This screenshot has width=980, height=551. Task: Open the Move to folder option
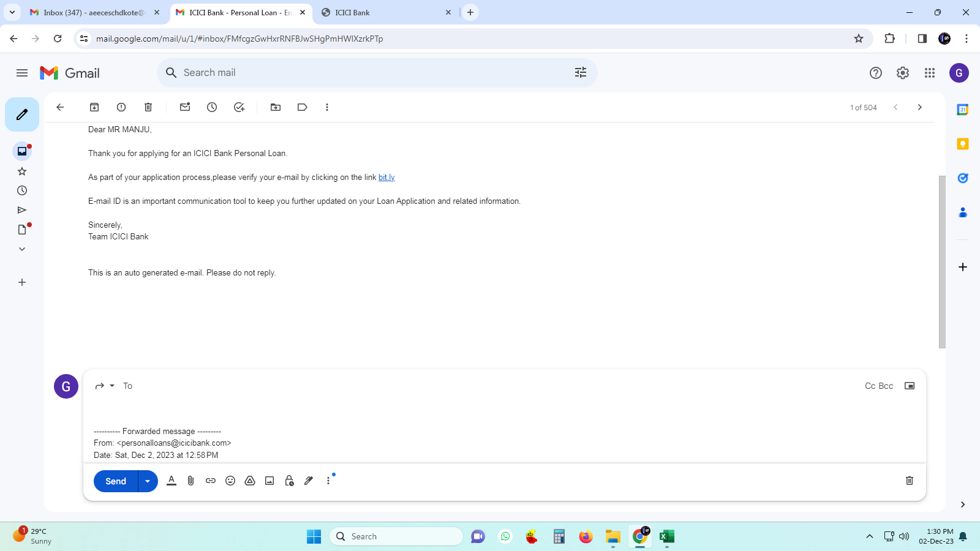(276, 107)
